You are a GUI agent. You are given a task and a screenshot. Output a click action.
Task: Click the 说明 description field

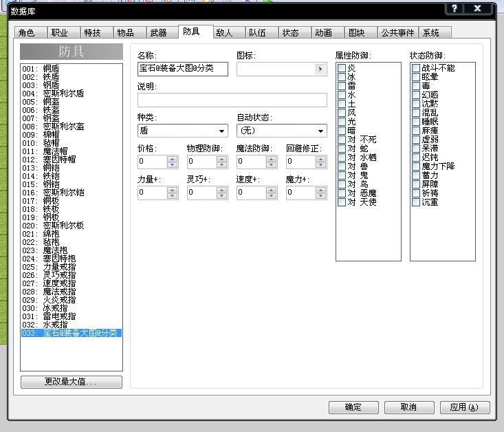point(232,100)
